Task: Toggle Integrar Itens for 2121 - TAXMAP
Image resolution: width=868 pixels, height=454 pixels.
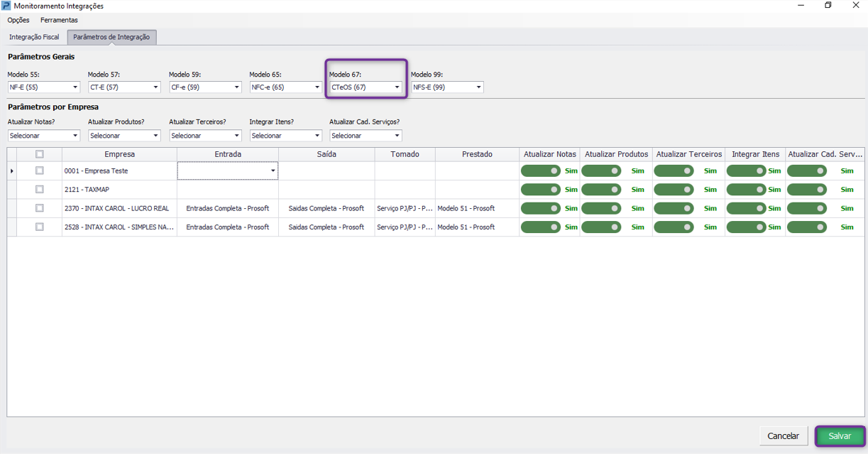Action: 747,190
